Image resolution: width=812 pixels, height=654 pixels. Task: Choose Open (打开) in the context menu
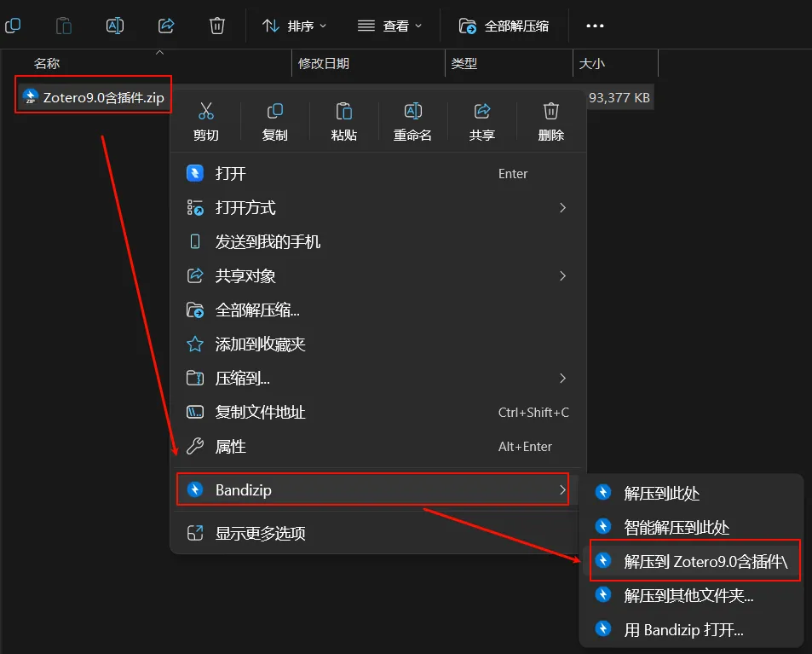[x=378, y=174]
